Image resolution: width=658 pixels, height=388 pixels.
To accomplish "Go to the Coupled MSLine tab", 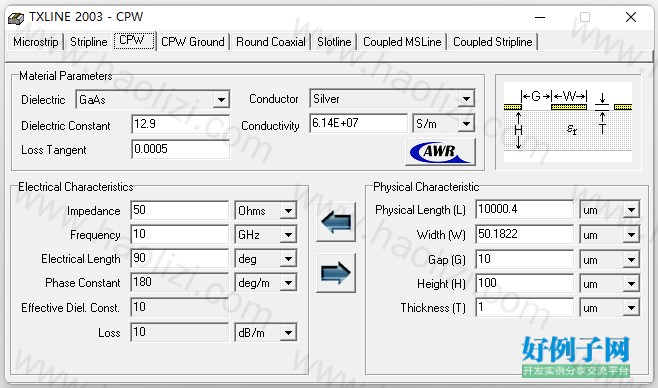I will click(402, 42).
